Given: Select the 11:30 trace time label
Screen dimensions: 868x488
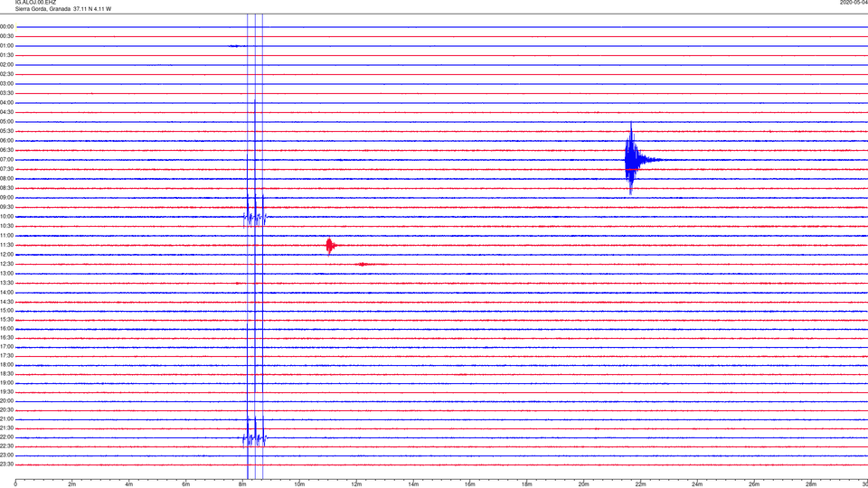Looking at the screenshot, I should point(6,245).
